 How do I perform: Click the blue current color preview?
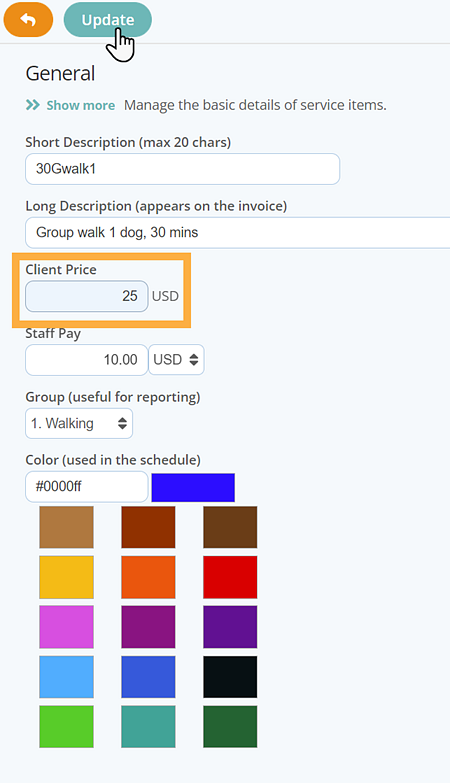[x=193, y=487]
